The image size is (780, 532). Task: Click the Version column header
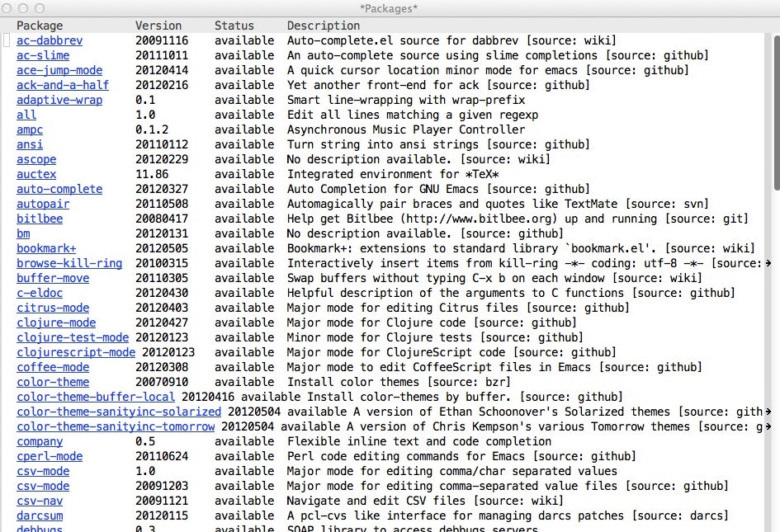[x=157, y=26]
